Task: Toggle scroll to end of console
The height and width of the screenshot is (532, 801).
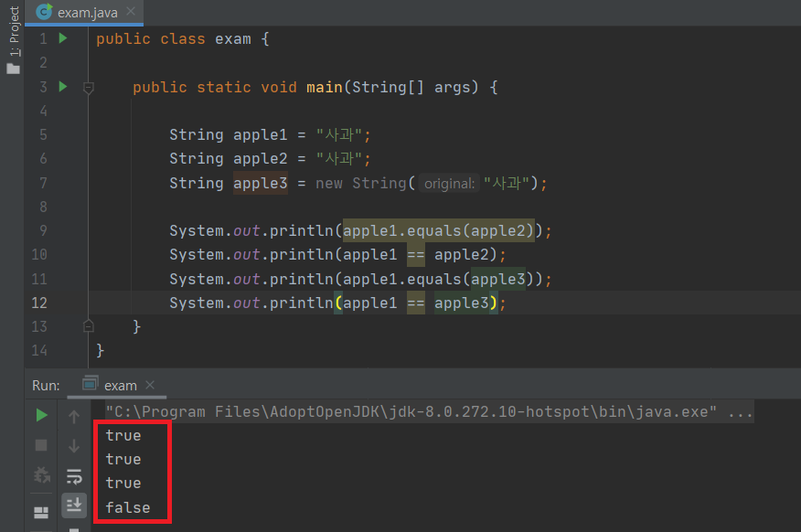Action: 74,505
